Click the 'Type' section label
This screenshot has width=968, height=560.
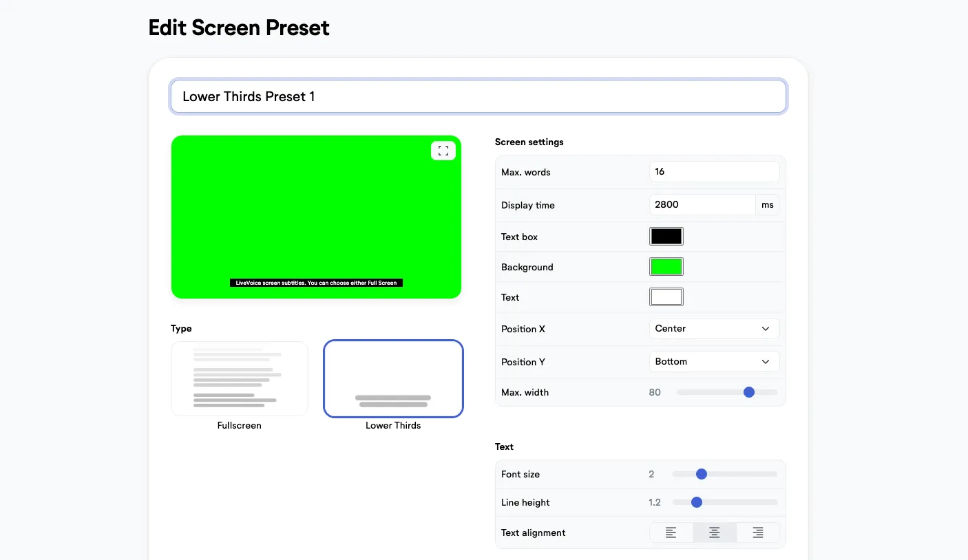[x=181, y=328]
